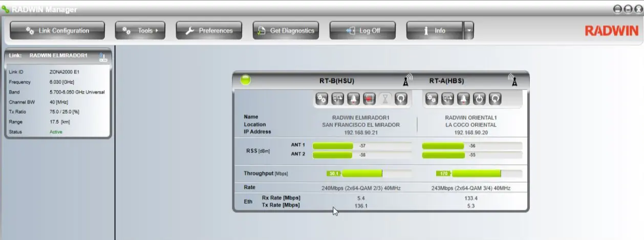Click the Link ID value ZONA2000 E1
644x240 pixels.
65,72
